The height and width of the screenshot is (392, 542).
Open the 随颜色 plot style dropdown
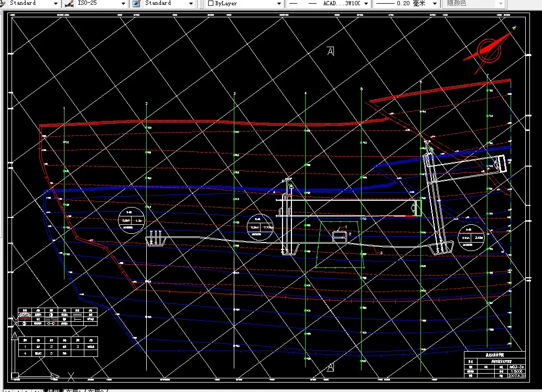click(501, 4)
